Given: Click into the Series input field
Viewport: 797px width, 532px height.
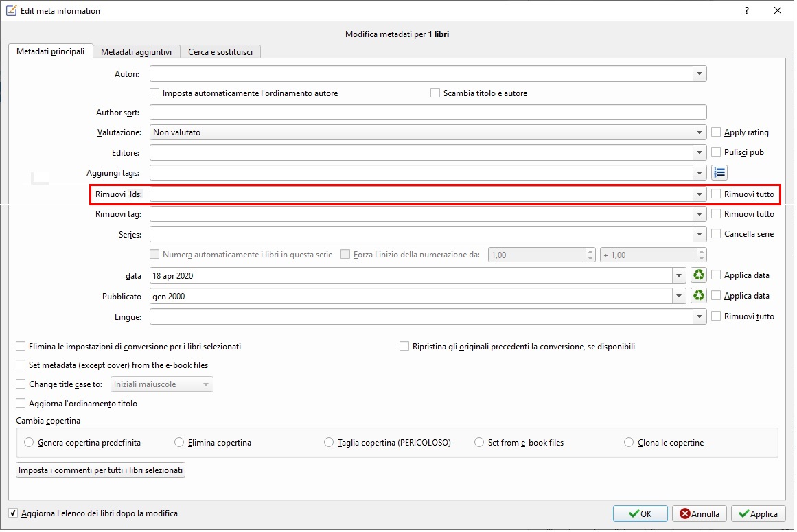Looking at the screenshot, I should point(421,234).
